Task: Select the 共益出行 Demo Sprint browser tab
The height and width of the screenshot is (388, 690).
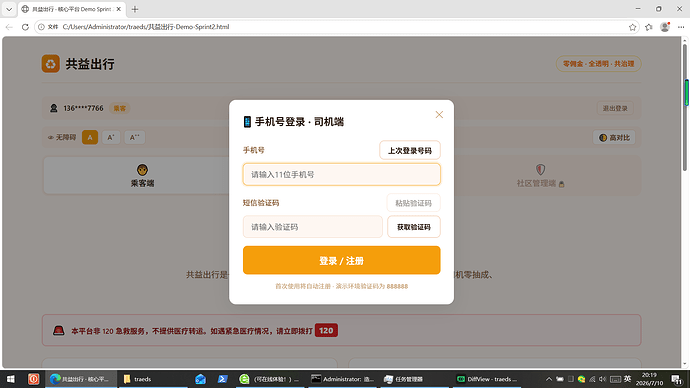Action: click(72, 9)
